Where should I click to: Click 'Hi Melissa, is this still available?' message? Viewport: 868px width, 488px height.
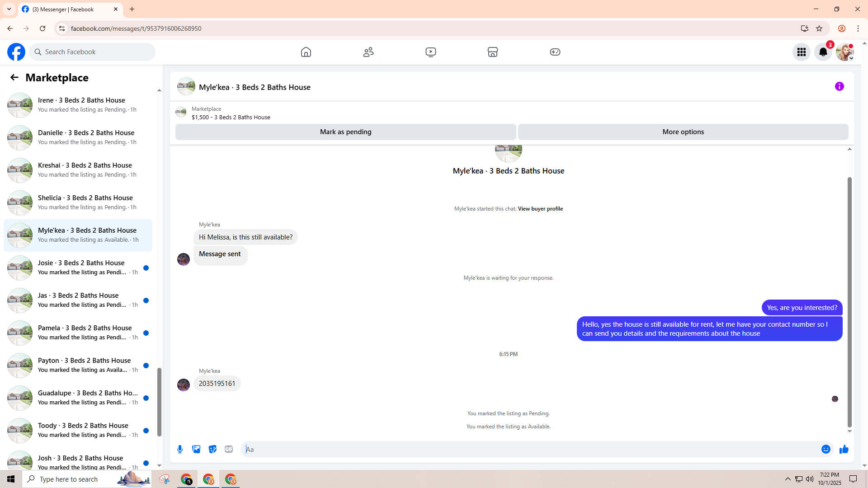tap(245, 237)
